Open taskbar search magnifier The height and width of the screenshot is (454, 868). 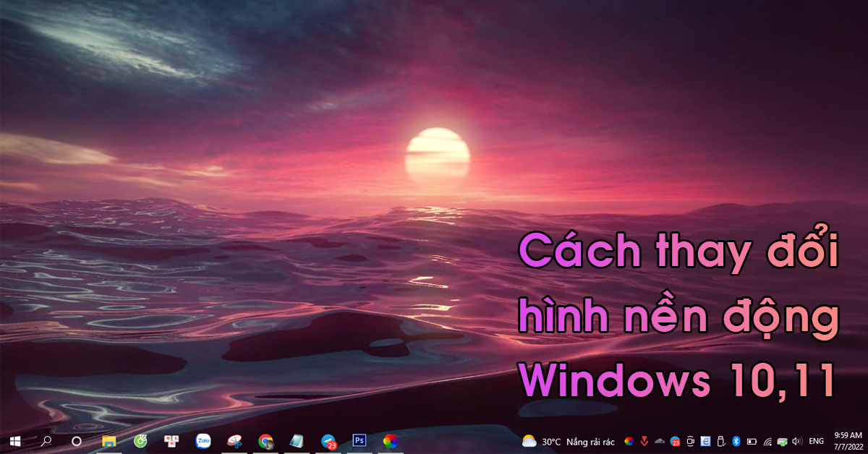coord(46,441)
